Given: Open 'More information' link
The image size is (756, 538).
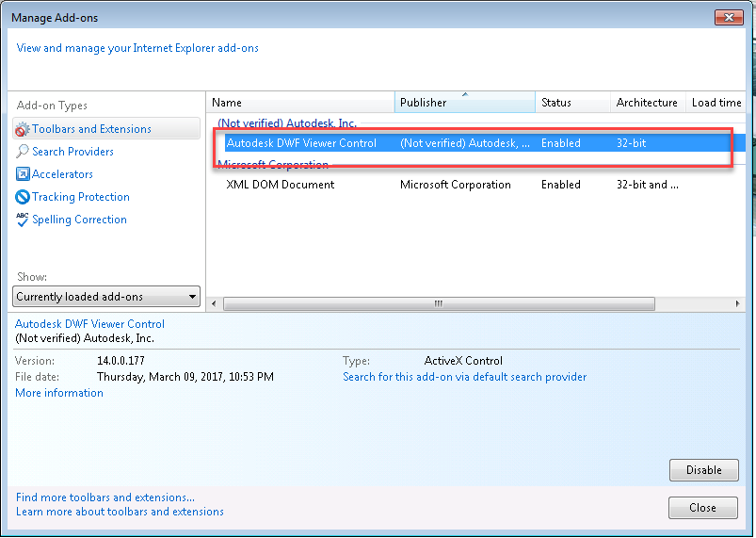Looking at the screenshot, I should click(x=59, y=393).
